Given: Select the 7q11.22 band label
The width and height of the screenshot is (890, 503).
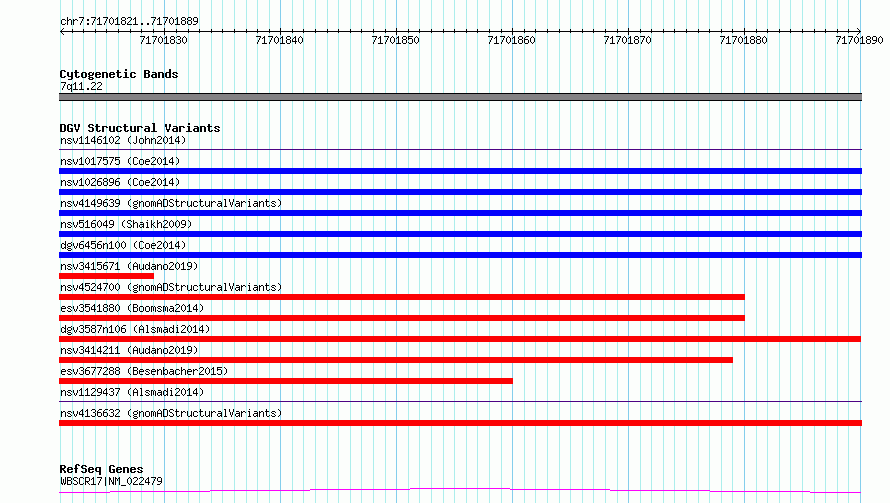Looking at the screenshot, I should click(x=81, y=86).
